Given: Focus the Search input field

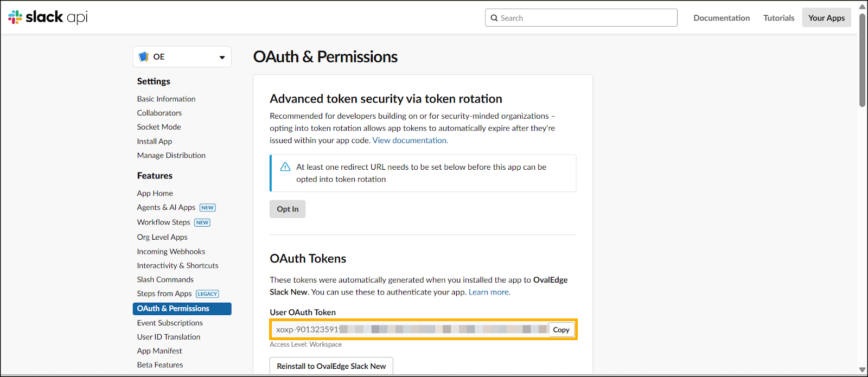Looking at the screenshot, I should pyautogui.click(x=586, y=18).
